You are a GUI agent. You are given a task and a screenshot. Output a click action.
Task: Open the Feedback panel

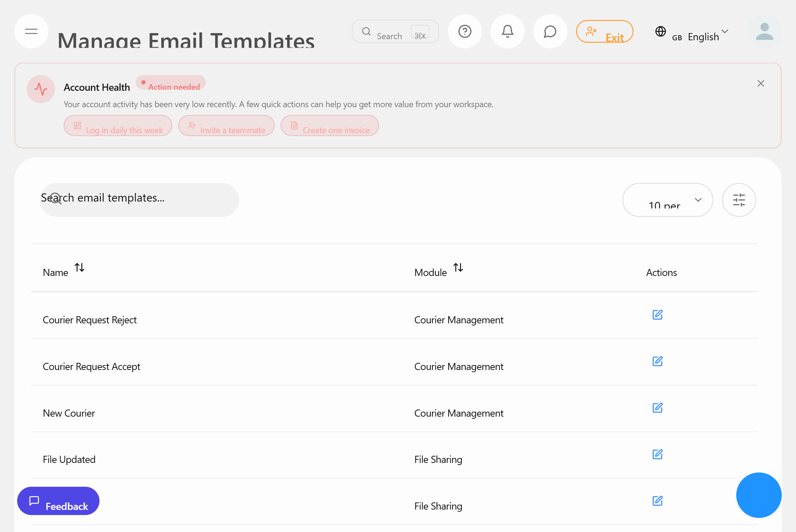click(58, 501)
